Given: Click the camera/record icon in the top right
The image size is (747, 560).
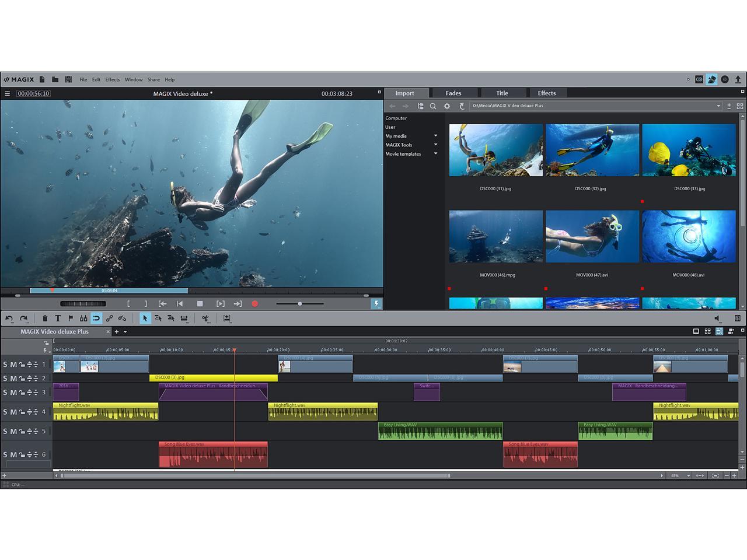Looking at the screenshot, I should click(699, 79).
